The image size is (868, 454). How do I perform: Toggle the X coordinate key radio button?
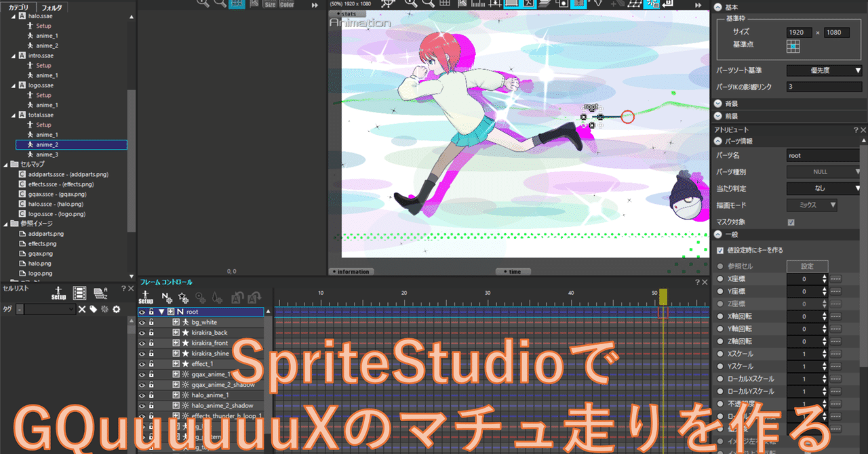point(720,278)
